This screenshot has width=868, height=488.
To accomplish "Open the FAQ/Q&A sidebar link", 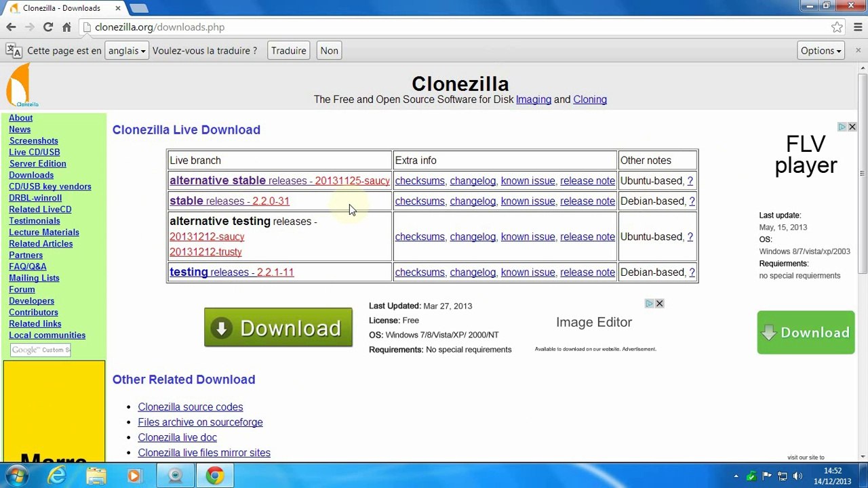I will 28,266.
